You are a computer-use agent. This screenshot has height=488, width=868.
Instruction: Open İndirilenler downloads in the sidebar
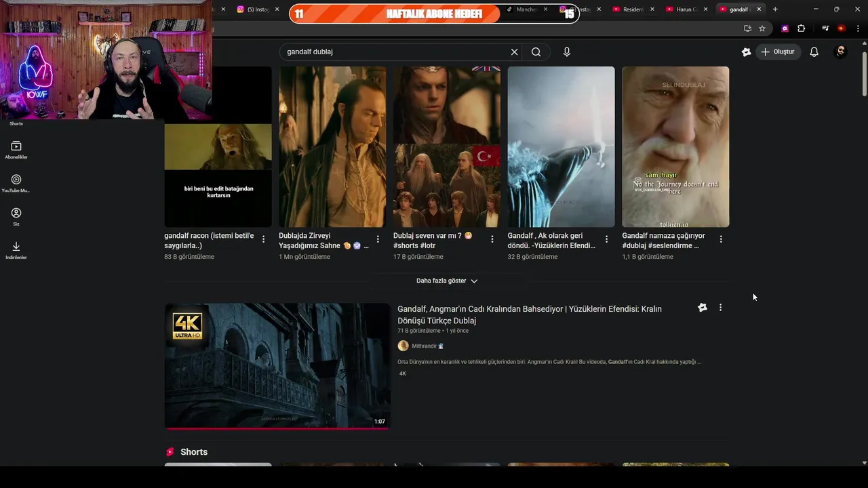(x=16, y=250)
